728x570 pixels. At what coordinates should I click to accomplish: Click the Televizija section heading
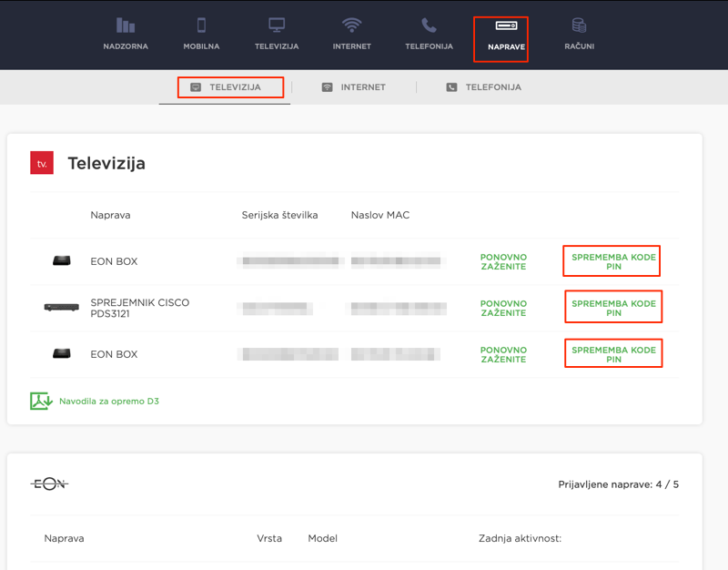[106, 164]
